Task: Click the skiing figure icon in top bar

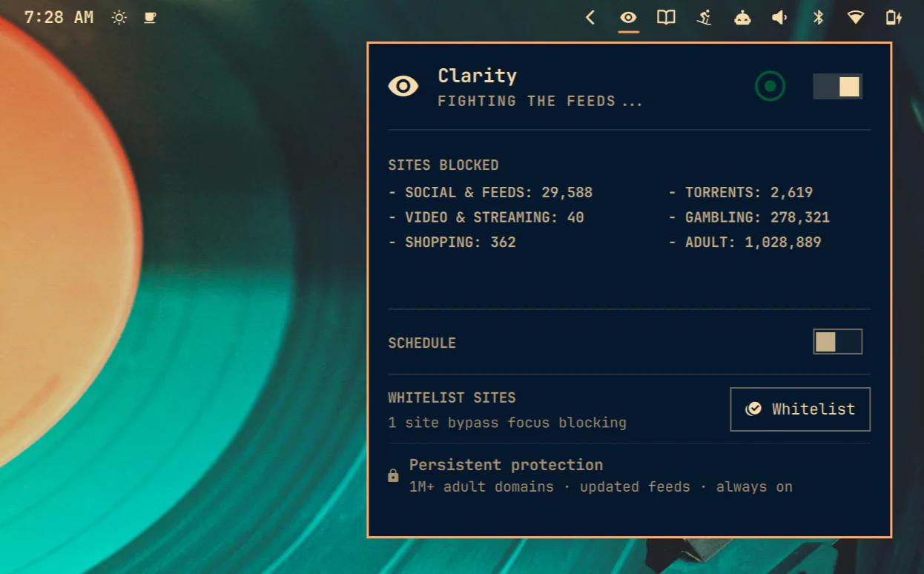Action: 704,17
